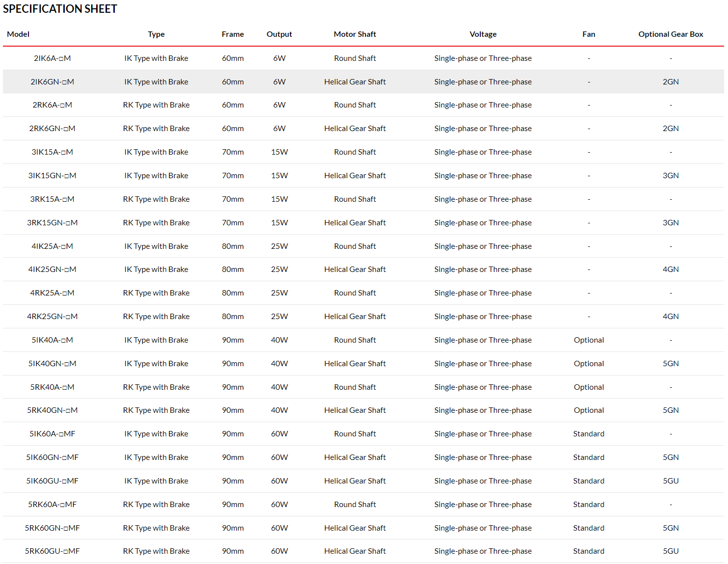Viewport: 728px width, 564px height.
Task: Click RK Type with Brake in 3RK15GN row
Action: (156, 223)
